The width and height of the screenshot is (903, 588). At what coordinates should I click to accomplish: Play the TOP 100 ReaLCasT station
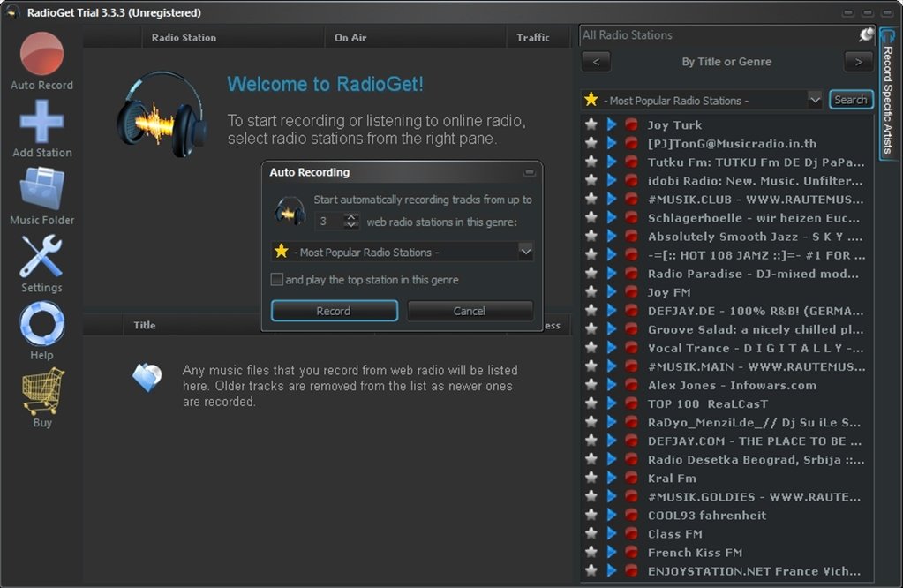pyautogui.click(x=612, y=403)
